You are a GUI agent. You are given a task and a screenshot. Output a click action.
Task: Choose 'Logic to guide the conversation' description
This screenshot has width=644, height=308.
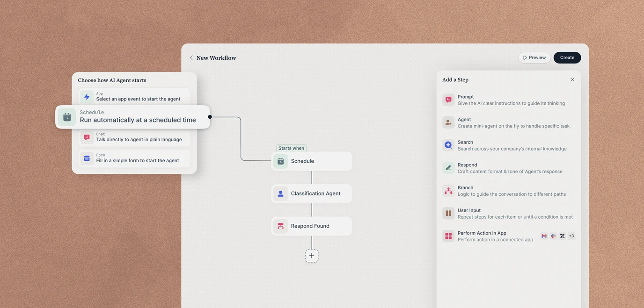(512, 194)
